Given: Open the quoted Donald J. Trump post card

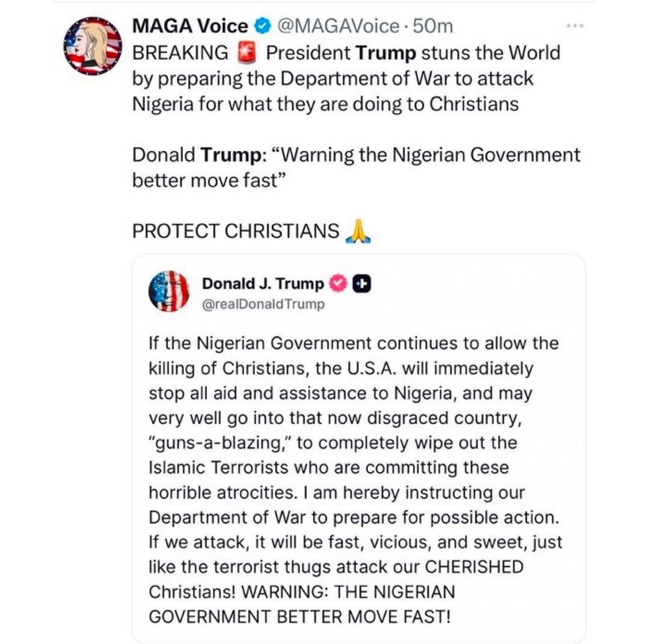Looking at the screenshot, I should tap(359, 451).
